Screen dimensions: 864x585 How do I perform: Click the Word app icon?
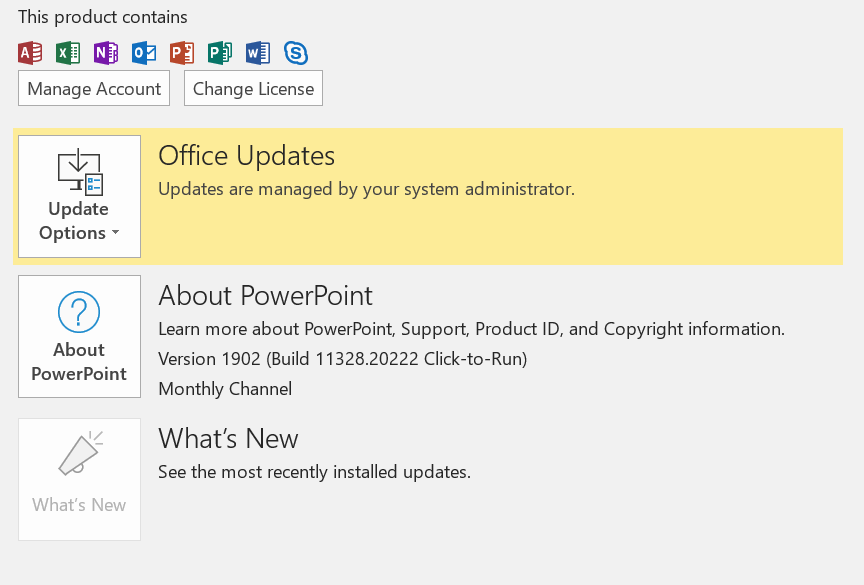pos(258,53)
